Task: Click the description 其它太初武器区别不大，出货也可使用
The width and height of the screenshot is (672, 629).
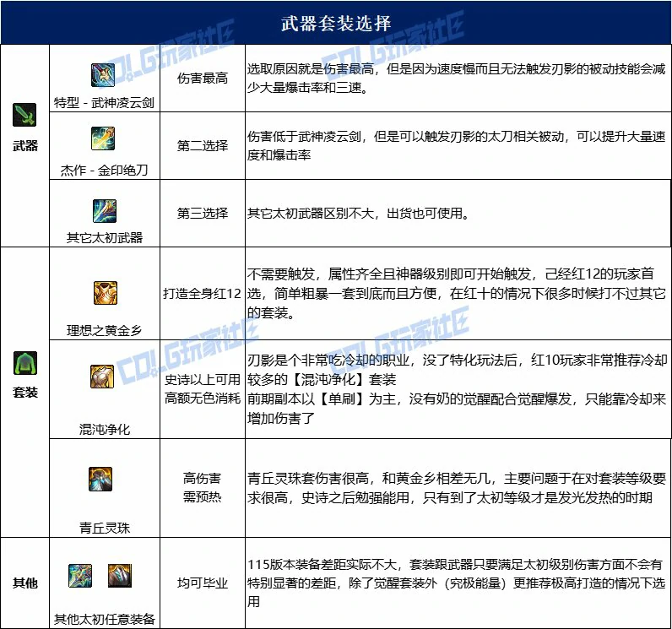Action: coord(358,213)
